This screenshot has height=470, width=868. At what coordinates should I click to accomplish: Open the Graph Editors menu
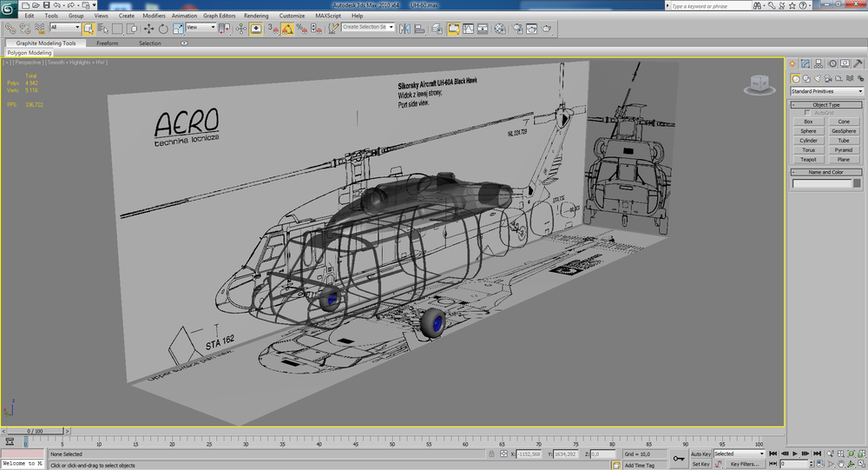pyautogui.click(x=220, y=16)
